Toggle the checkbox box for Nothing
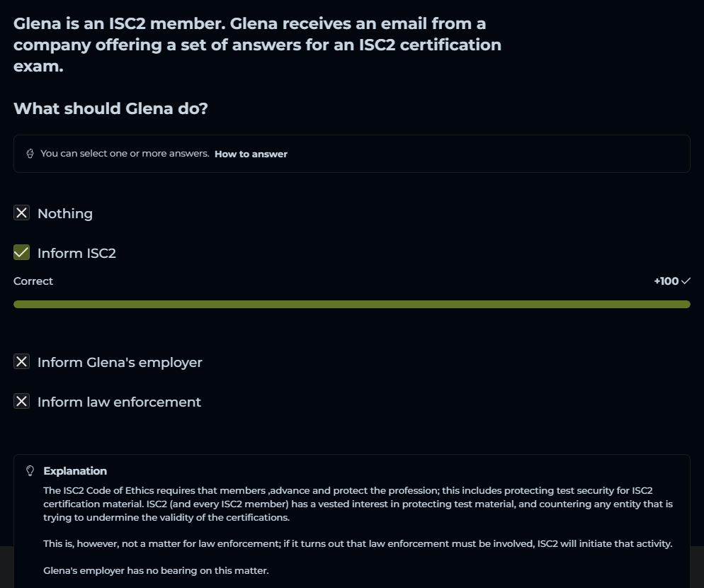 (x=22, y=213)
